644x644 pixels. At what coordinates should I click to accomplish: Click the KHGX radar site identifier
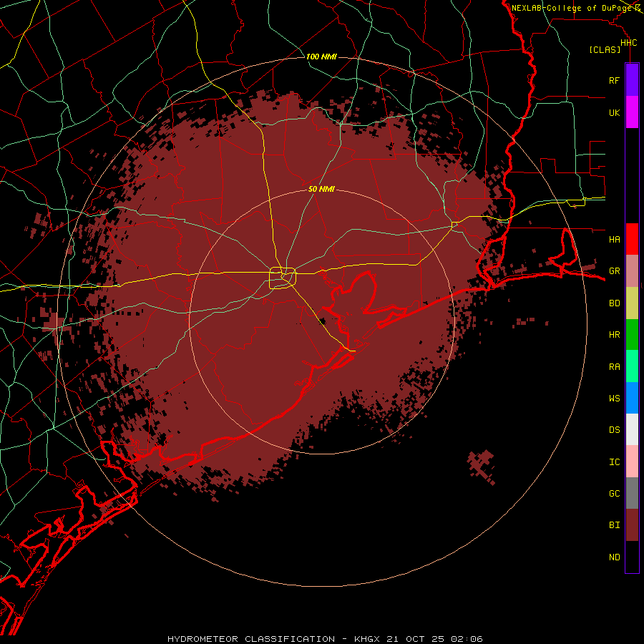[367, 639]
